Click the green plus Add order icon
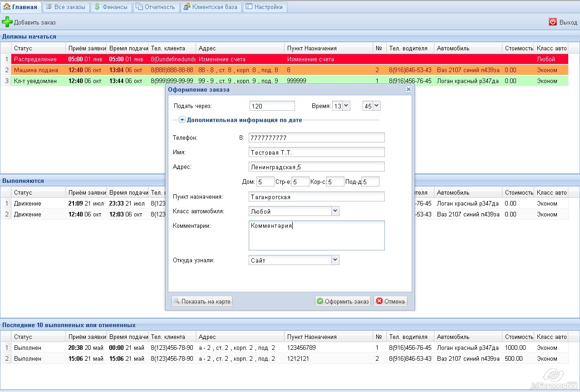 pos(7,22)
